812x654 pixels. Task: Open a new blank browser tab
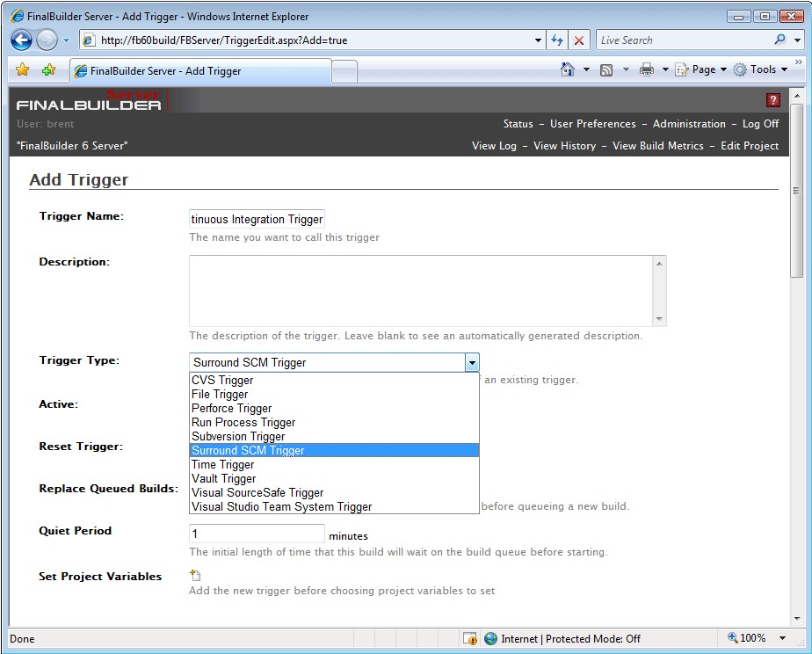pyautogui.click(x=344, y=71)
